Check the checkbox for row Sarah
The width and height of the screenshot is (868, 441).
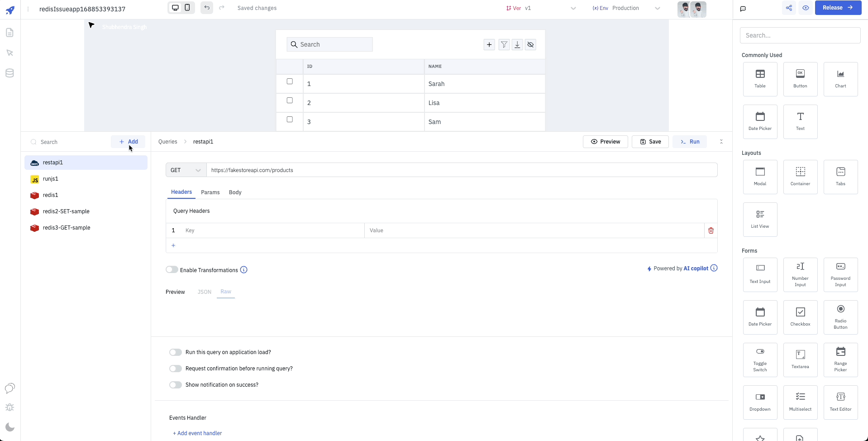[x=290, y=81]
